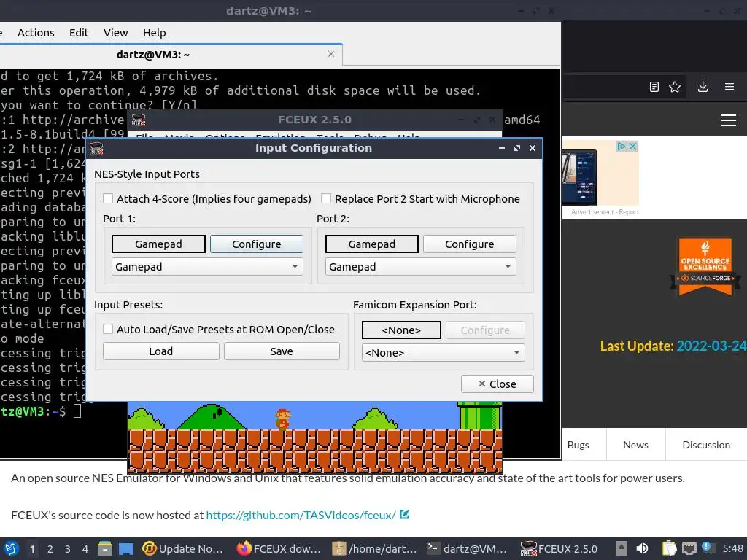Switch to workspace 4 in pager
This screenshot has width=747, height=560.
pyautogui.click(x=85, y=549)
